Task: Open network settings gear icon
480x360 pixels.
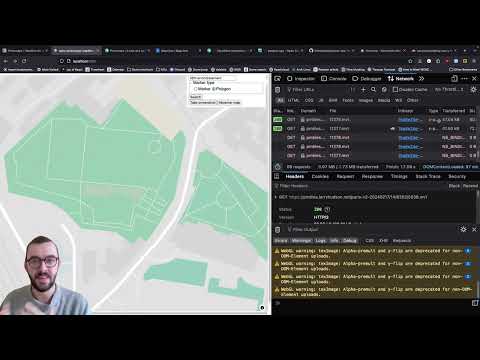Action: (x=473, y=90)
